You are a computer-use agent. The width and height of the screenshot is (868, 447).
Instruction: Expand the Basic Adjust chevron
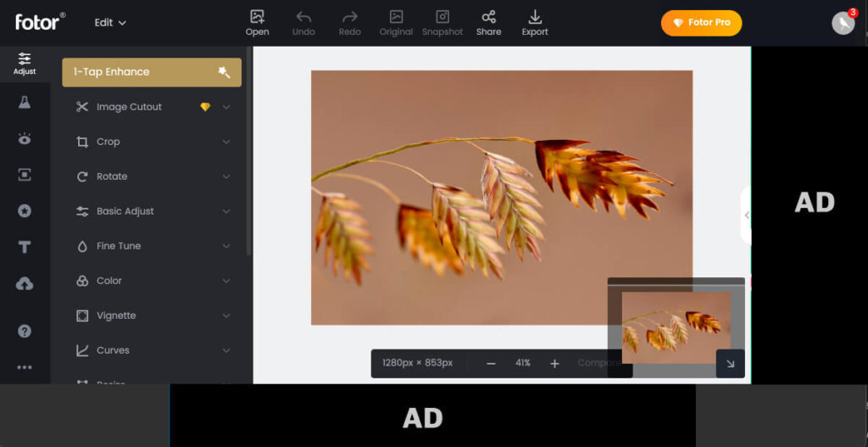[226, 211]
